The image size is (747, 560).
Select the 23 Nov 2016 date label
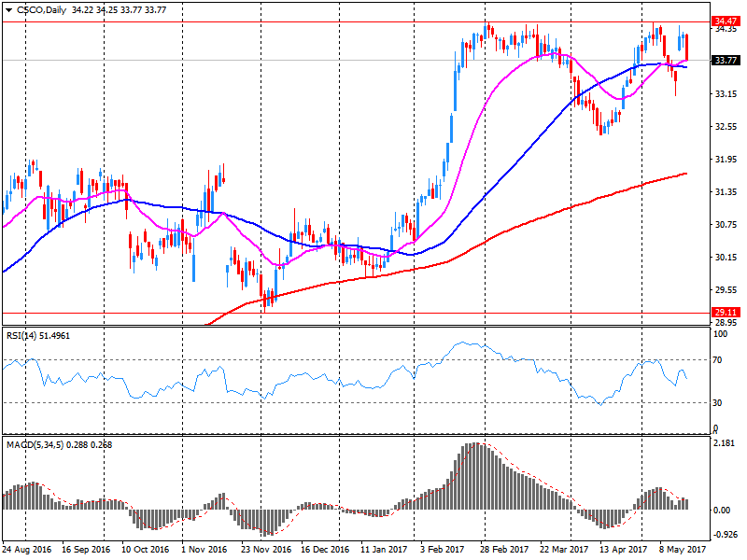pos(266,550)
